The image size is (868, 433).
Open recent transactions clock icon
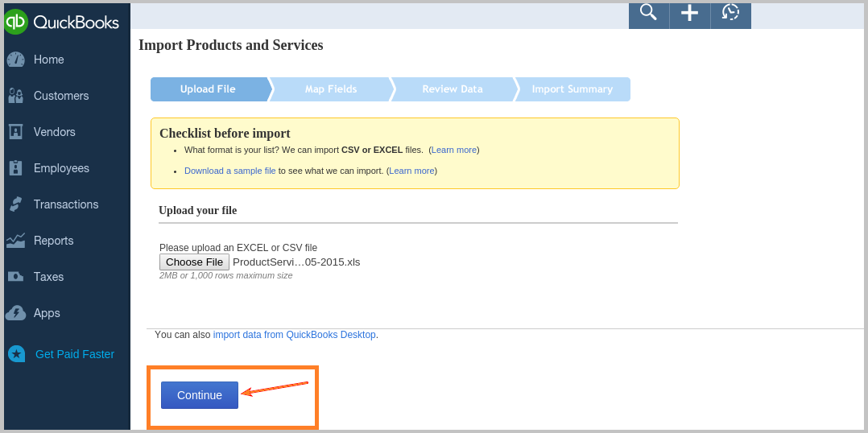(730, 12)
